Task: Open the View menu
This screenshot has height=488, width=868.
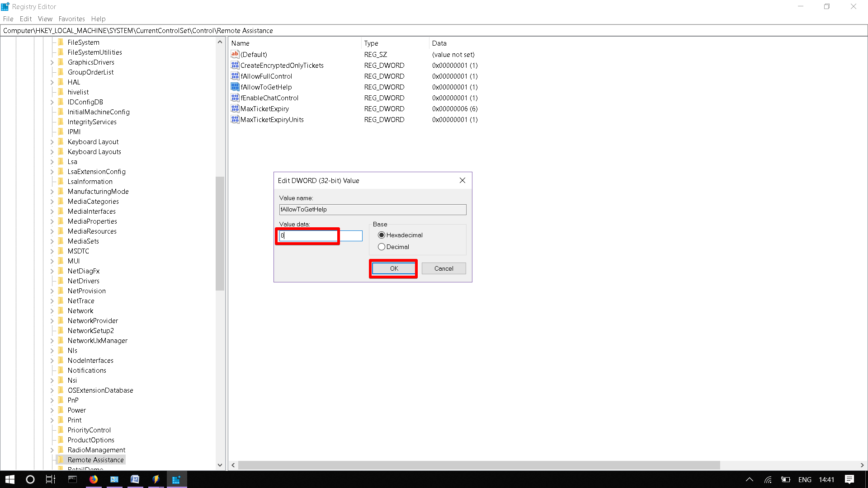Action: click(x=45, y=19)
